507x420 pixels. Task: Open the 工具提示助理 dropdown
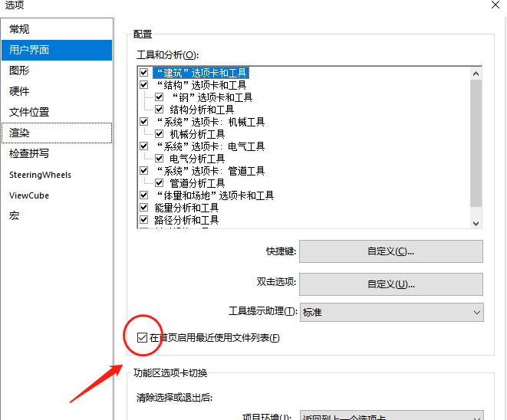tap(392, 313)
